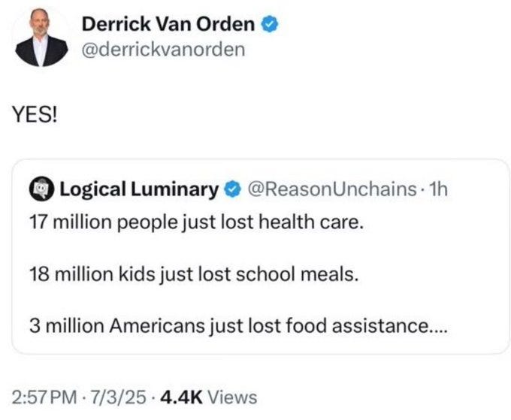Screen dimensions: 511x420
Task: Open Logical Luminary's profile name
Action: pos(139,190)
